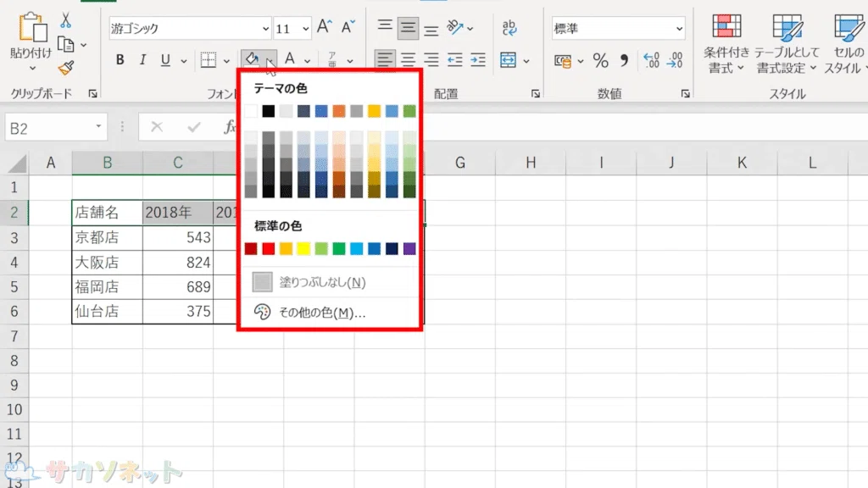Click the Decrease Decimal icon

[x=675, y=60]
